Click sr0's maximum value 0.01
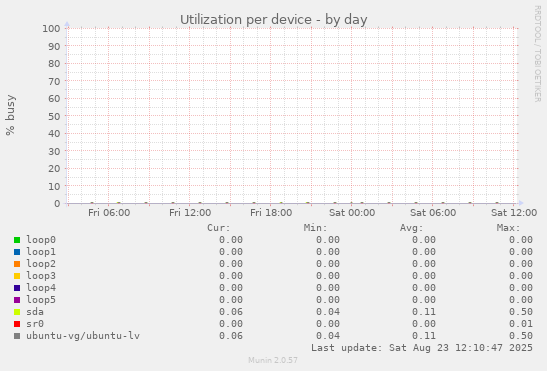This screenshot has width=547, height=371. [x=521, y=324]
